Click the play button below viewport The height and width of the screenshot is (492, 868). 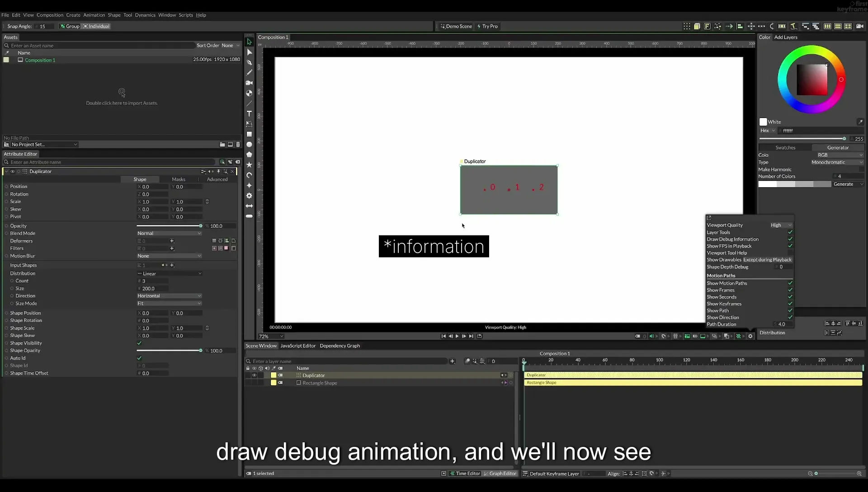coord(457,336)
